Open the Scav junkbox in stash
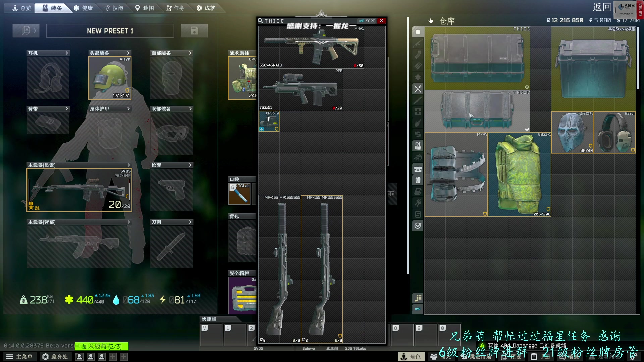 click(594, 69)
